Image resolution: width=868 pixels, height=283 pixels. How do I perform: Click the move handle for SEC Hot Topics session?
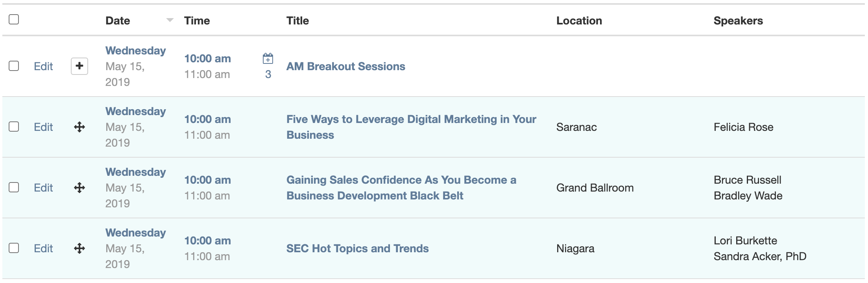(79, 248)
